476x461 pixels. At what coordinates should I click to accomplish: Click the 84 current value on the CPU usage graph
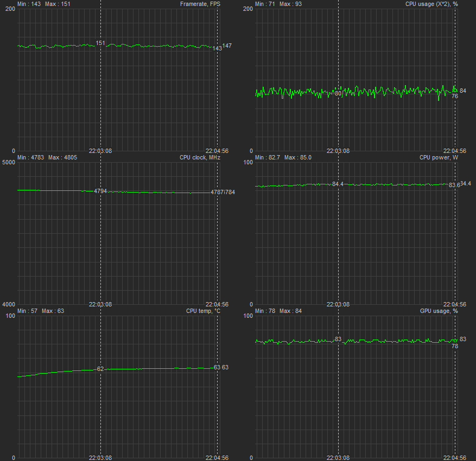[x=463, y=91]
